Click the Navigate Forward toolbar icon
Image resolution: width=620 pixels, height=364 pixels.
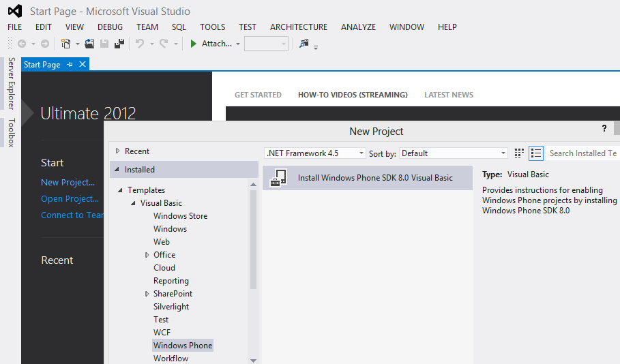coord(45,44)
